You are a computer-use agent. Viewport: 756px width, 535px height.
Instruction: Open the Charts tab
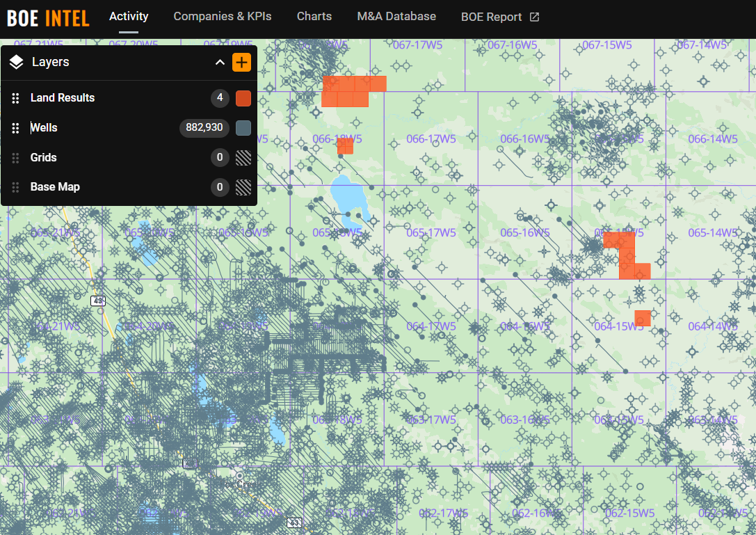pos(314,17)
